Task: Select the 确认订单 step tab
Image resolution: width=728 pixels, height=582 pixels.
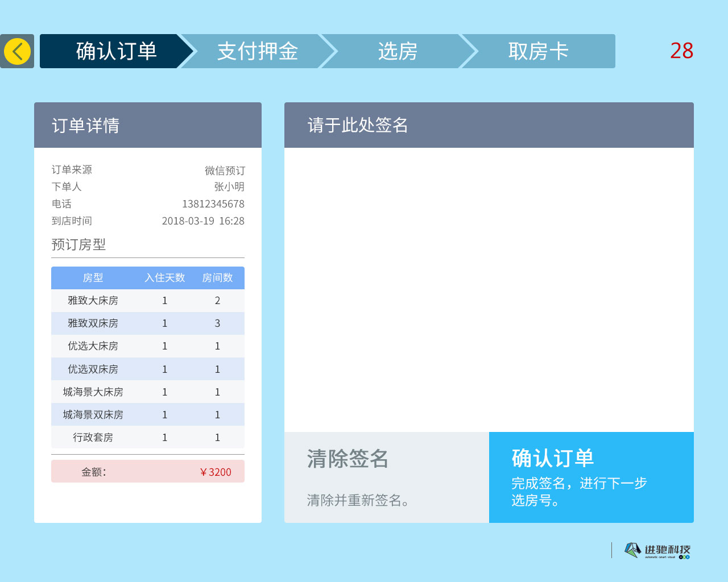Action: [116, 51]
